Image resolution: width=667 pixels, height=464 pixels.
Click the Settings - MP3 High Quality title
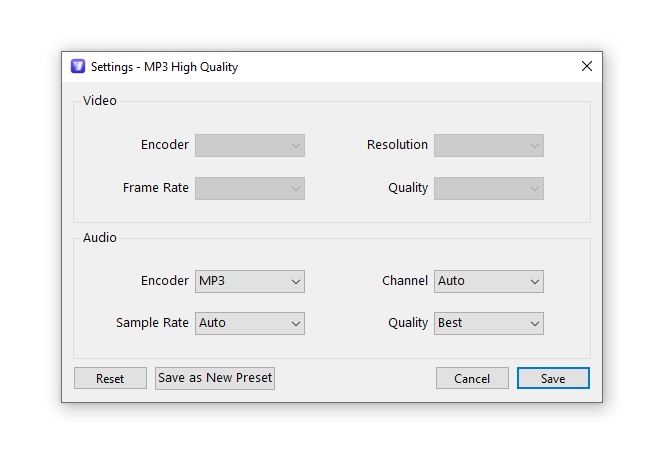pos(164,67)
